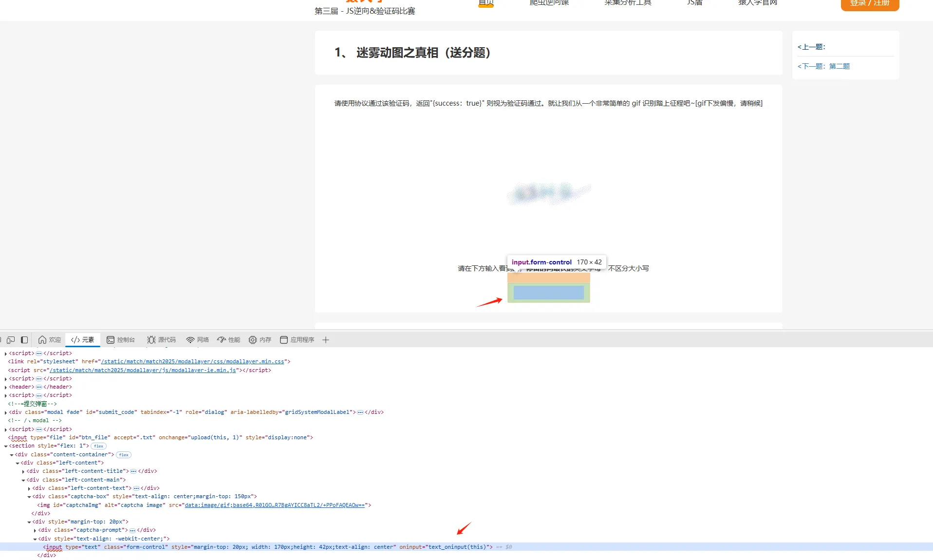Go to 下一题: 第二题 link
This screenshot has height=560, width=933.
tap(823, 66)
